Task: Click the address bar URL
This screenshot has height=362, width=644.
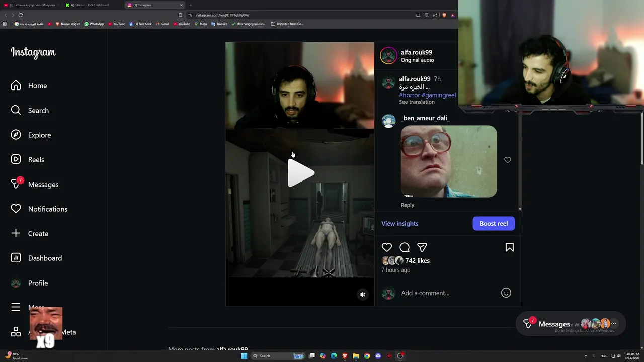Action: point(222,15)
